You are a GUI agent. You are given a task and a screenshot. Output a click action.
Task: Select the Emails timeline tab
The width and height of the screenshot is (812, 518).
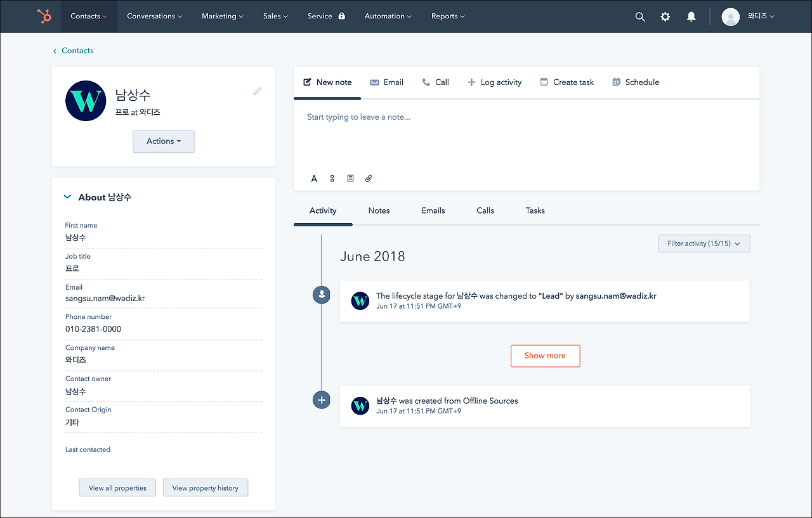pyautogui.click(x=433, y=210)
